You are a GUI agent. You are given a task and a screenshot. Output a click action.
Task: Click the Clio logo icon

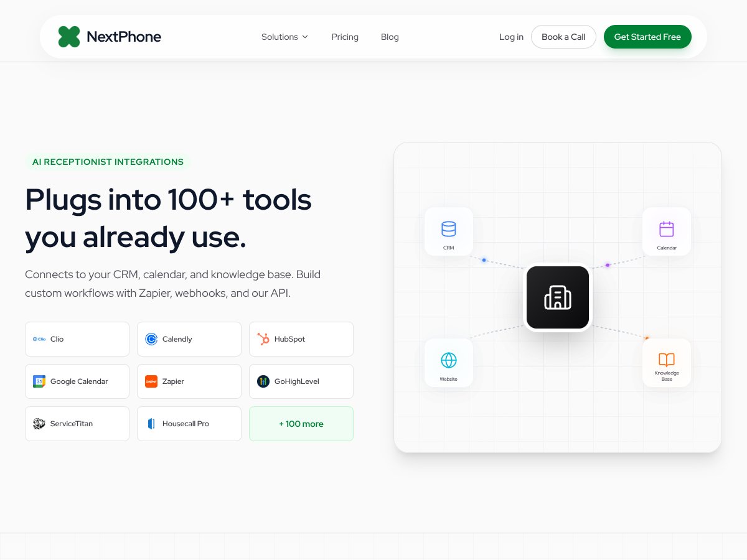point(39,339)
